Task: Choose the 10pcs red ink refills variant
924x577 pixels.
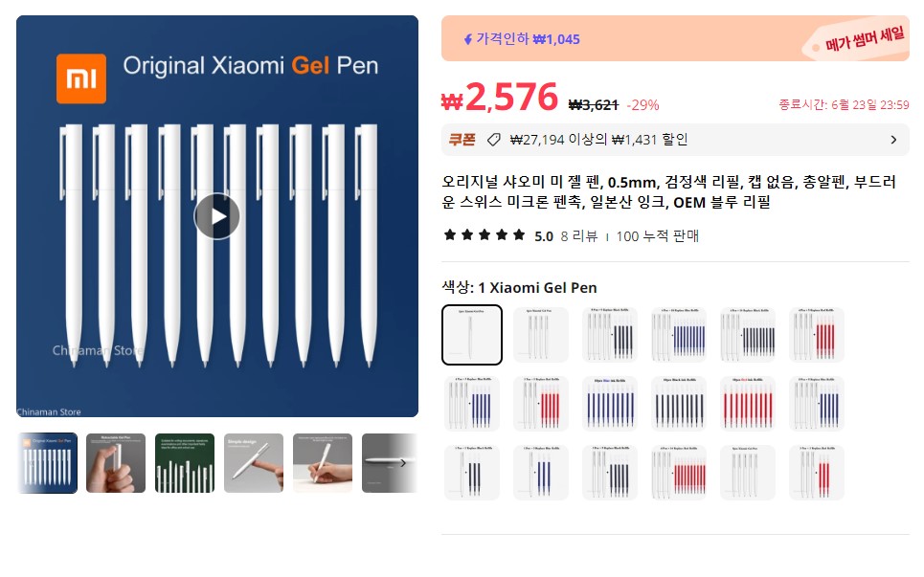Action: tap(748, 403)
